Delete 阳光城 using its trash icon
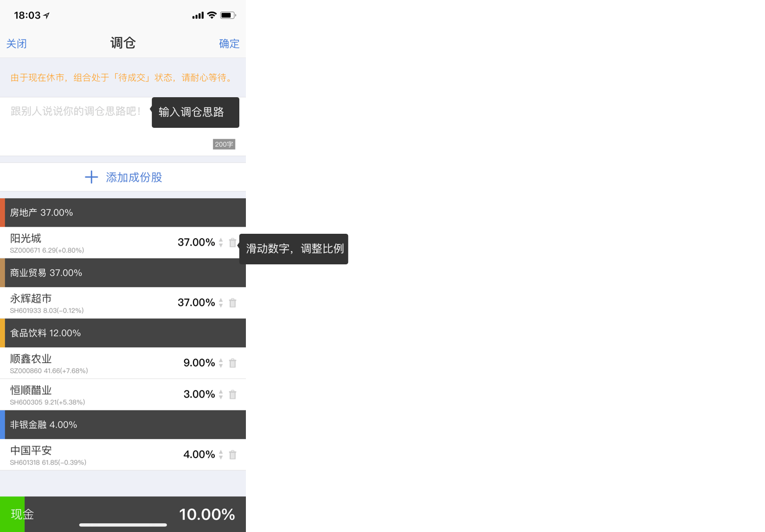Image resolution: width=765 pixels, height=532 pixels. click(x=233, y=243)
